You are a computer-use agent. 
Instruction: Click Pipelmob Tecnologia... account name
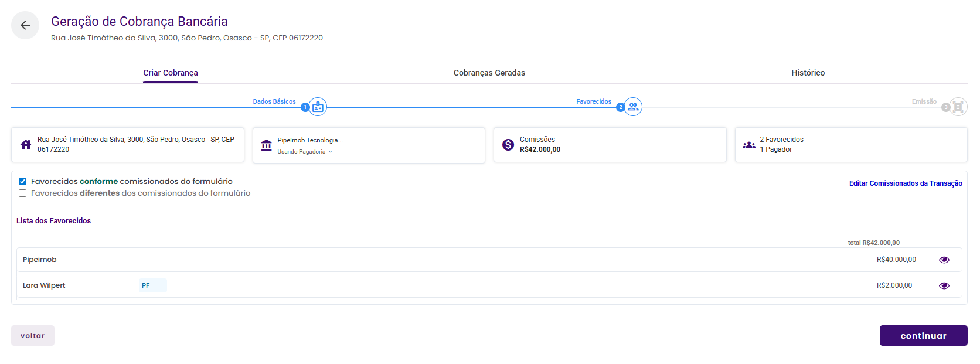(x=310, y=140)
